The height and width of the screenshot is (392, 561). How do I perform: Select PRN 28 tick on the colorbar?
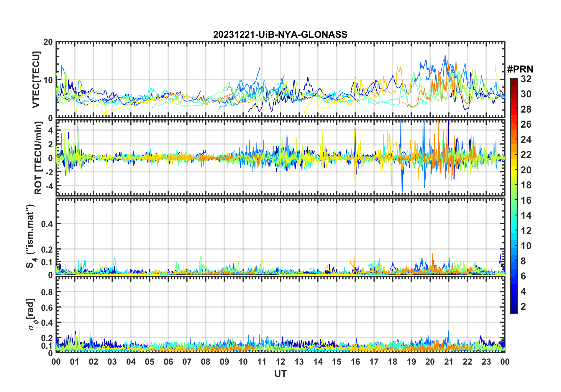(526, 109)
